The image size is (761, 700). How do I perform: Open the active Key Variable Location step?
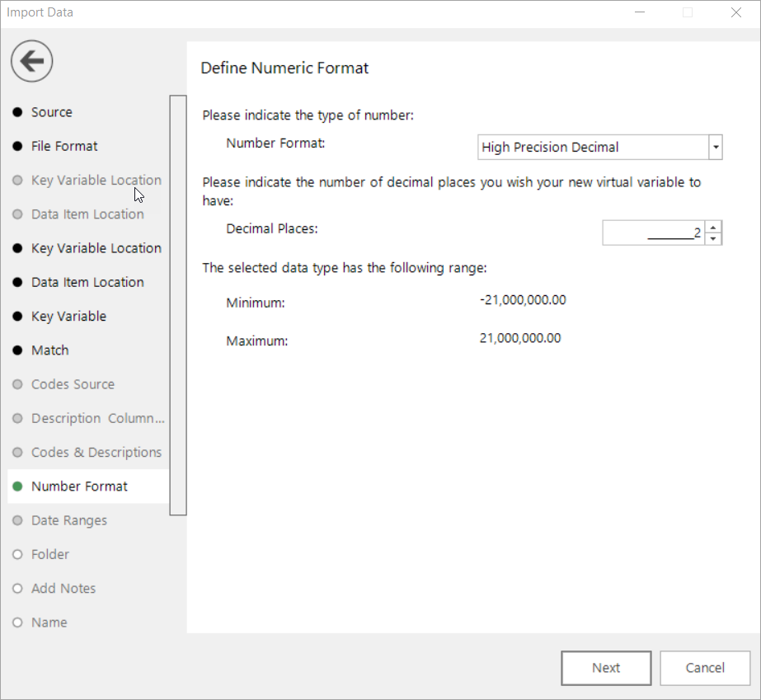[x=96, y=248]
